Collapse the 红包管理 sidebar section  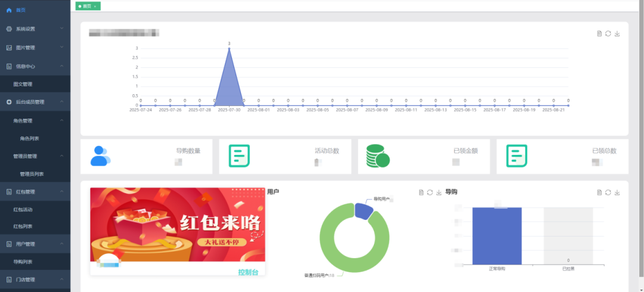[35, 192]
